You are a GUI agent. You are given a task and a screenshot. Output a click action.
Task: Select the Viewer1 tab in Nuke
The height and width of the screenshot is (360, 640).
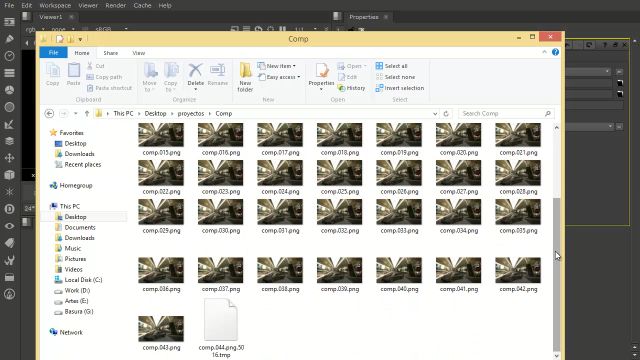(51, 17)
